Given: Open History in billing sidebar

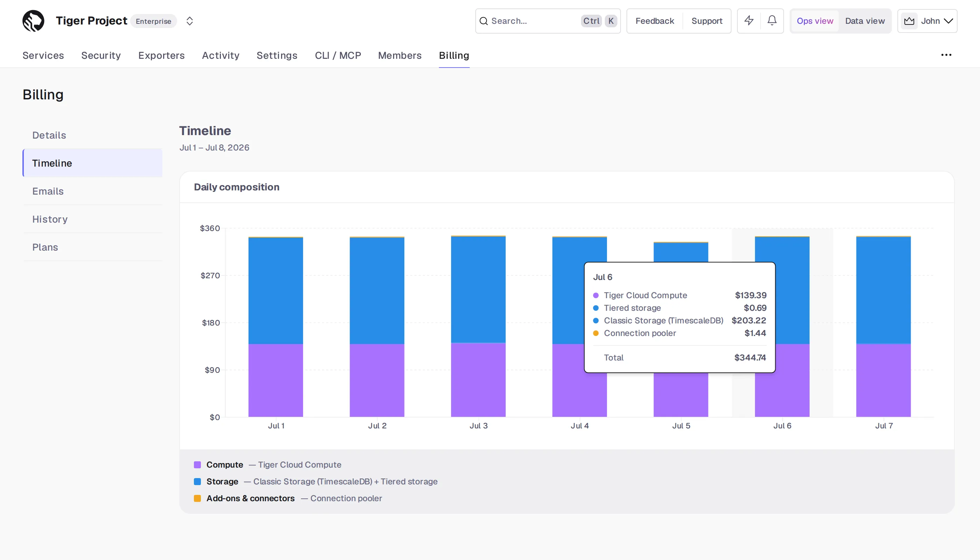Looking at the screenshot, I should (x=92, y=219).
